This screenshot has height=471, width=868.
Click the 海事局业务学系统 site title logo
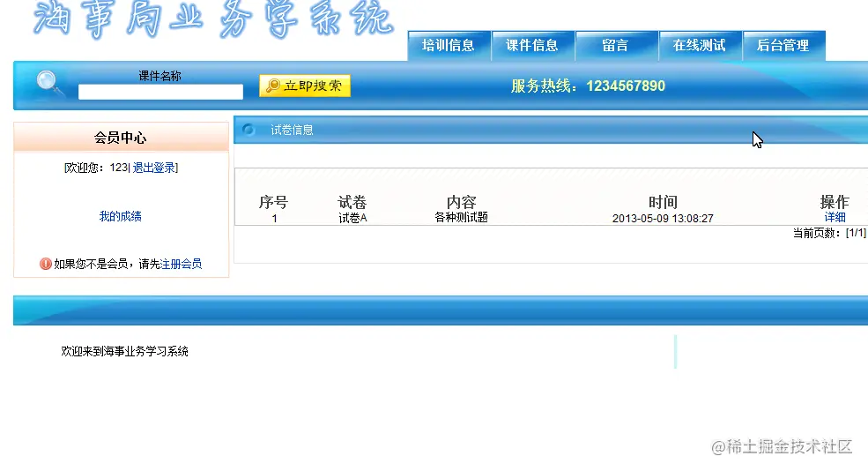(212, 20)
